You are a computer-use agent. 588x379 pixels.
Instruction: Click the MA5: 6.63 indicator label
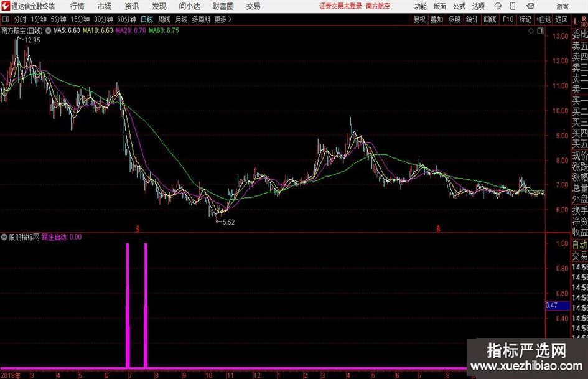[x=67, y=30]
